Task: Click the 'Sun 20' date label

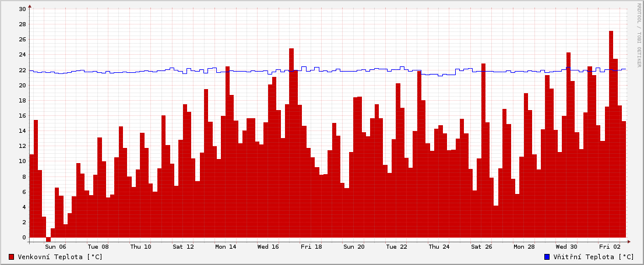Action: pos(354,247)
